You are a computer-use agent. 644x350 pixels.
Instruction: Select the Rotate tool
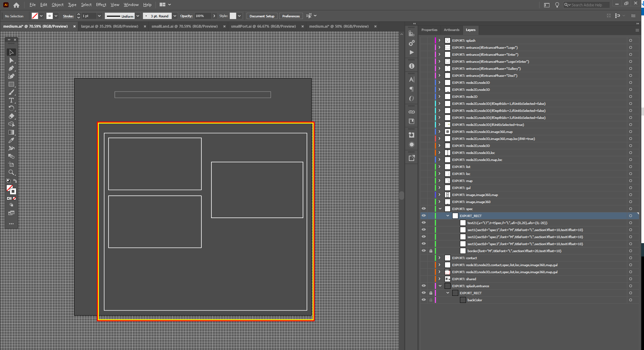[11, 108]
